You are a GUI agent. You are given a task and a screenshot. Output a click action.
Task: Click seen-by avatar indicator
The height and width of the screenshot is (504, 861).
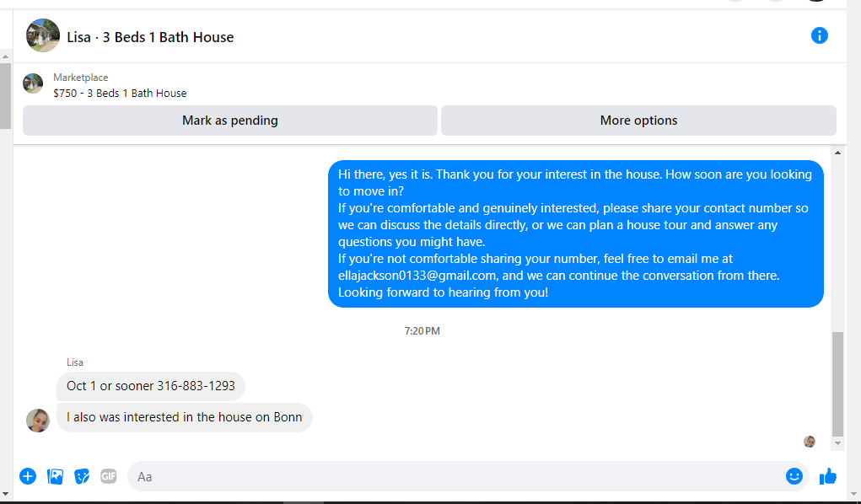tap(810, 442)
